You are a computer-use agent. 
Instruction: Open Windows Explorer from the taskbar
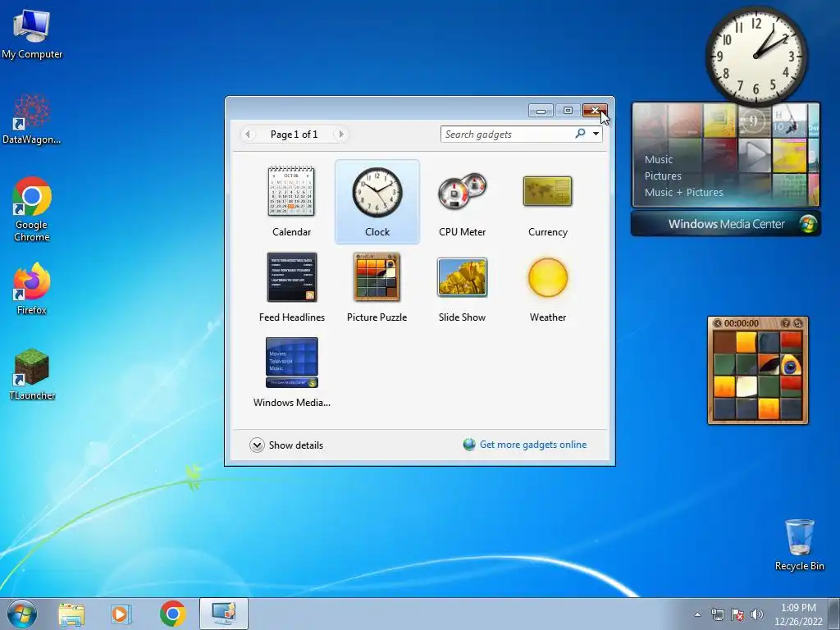point(71,614)
